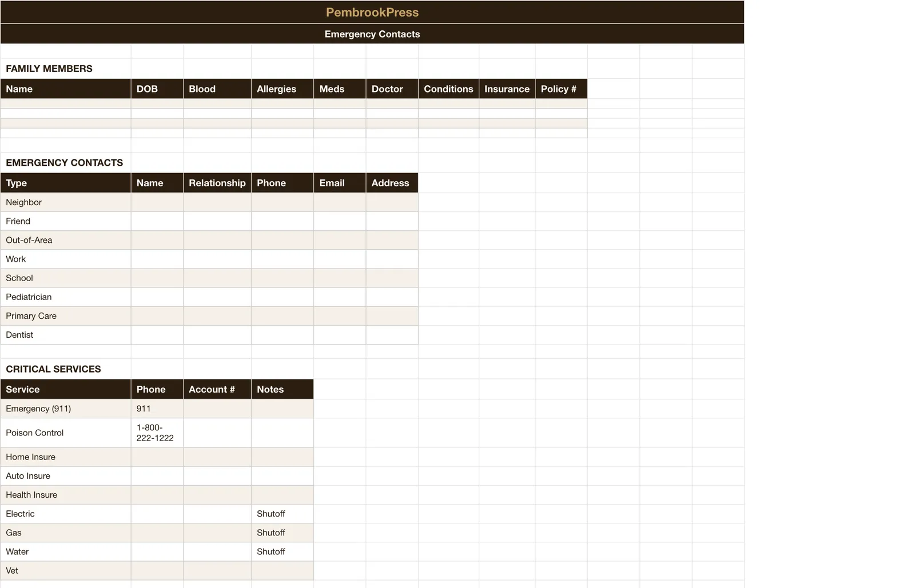
Task: Click the Conditions column header
Action: tap(448, 89)
